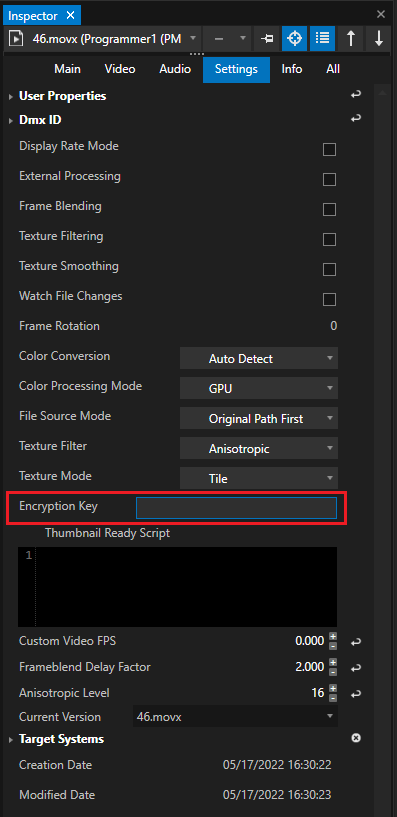
Task: Click the down arrow navigation icon
Action: pos(379,39)
